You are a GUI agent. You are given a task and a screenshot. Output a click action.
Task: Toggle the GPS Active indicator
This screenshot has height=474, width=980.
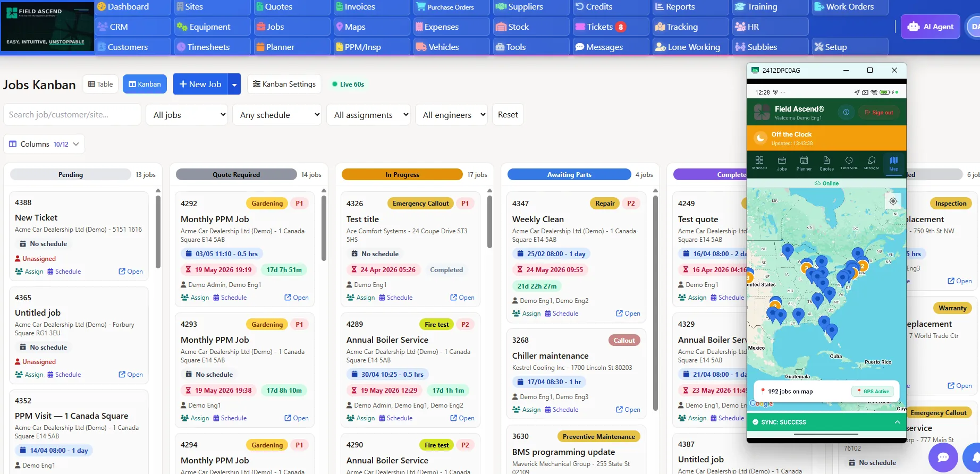(873, 391)
